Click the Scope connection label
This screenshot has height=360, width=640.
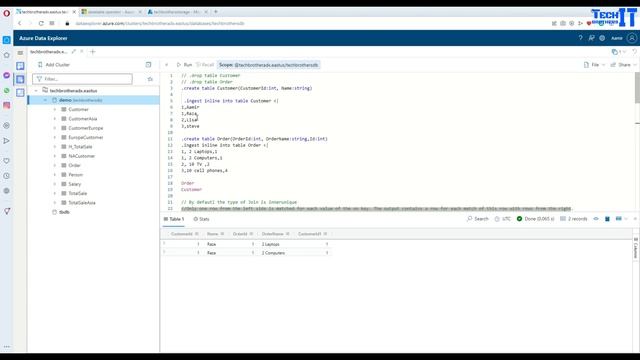(x=269, y=65)
